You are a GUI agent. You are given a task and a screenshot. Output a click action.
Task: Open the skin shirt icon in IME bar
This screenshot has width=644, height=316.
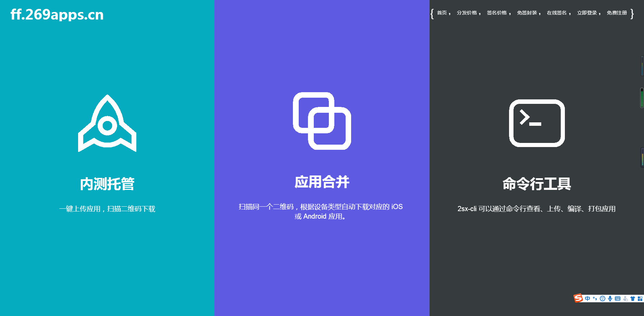(x=633, y=299)
